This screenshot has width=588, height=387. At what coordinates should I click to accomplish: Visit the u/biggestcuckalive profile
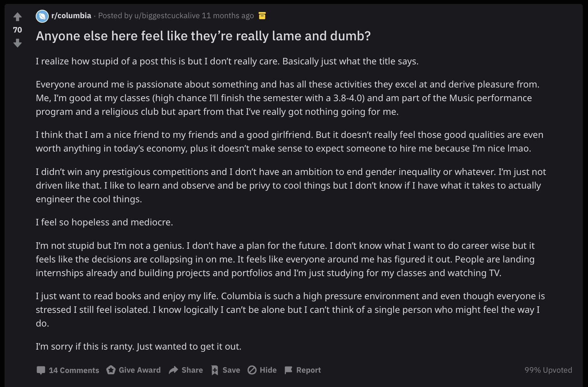coord(167,16)
